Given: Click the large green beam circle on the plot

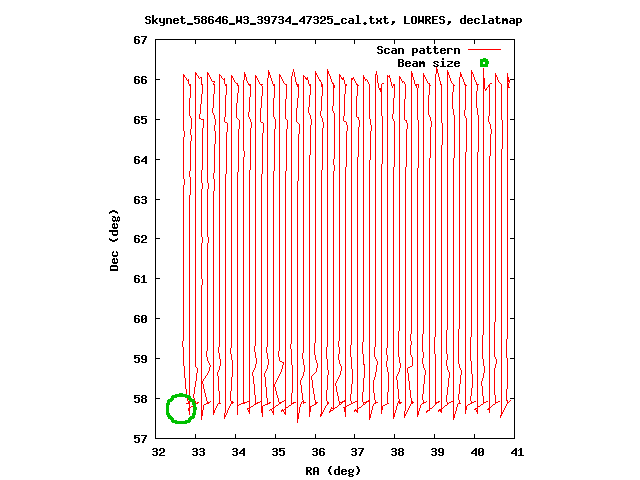Looking at the screenshot, I should coord(181,409).
